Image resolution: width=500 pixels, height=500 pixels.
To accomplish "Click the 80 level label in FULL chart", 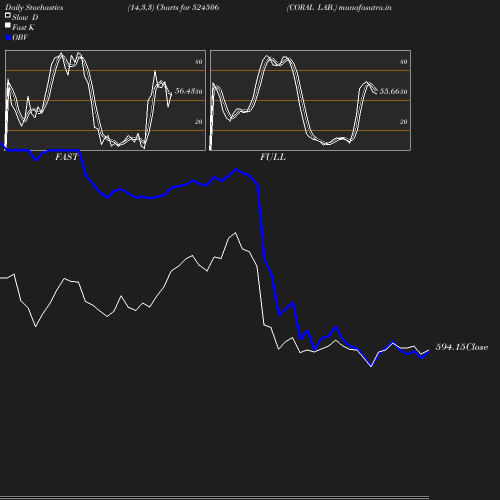I will point(404,62).
